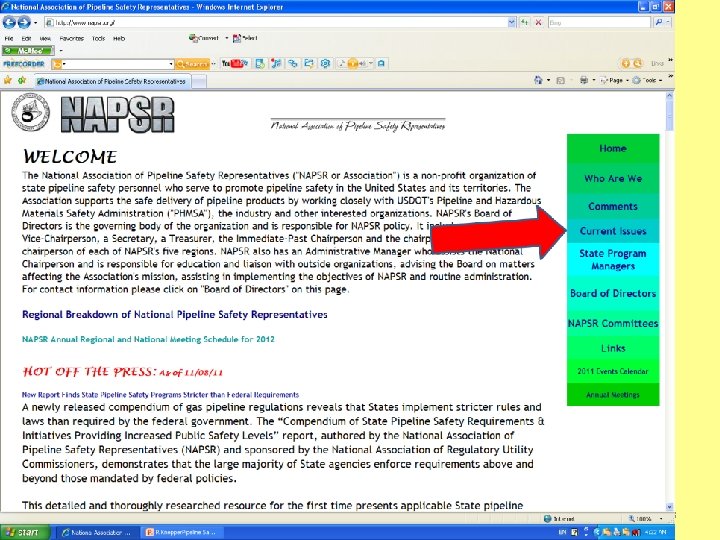Click the green Refresh icon
Screen dimensions: 720x540
(x=524, y=22)
